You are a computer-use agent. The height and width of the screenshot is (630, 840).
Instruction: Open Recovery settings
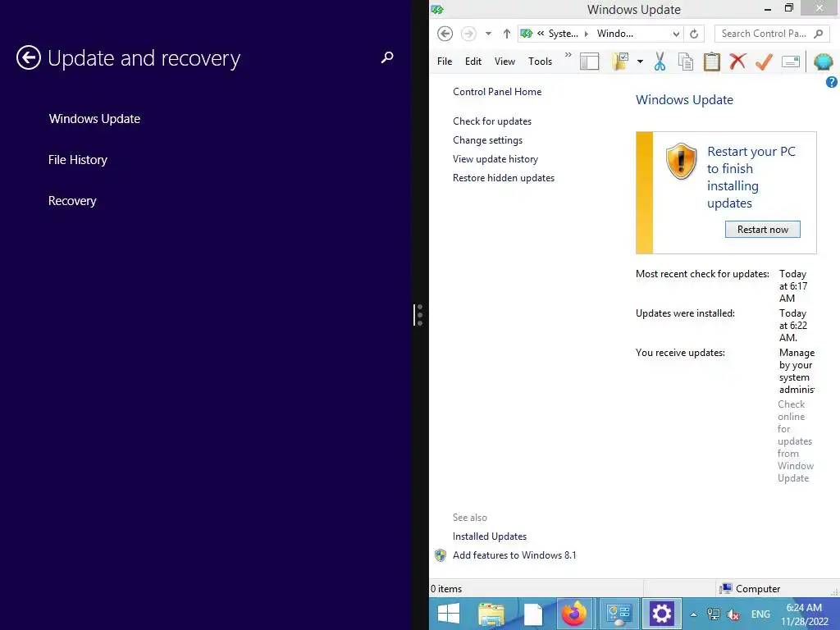72,201
